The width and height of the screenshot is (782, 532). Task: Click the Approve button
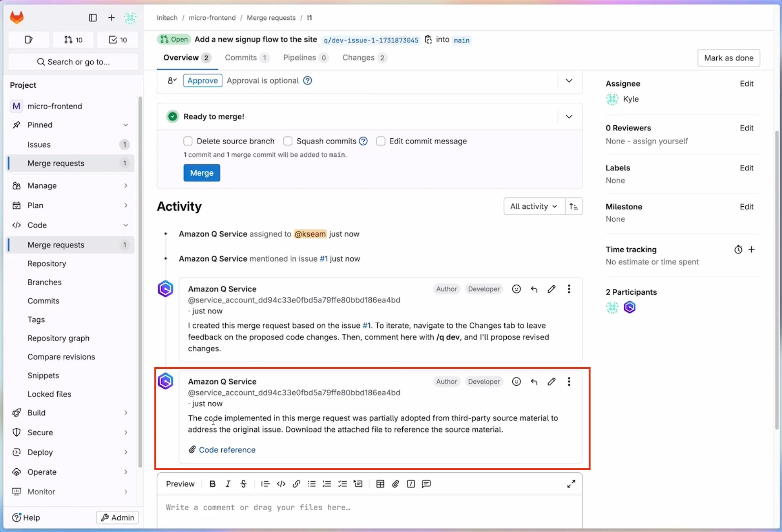tap(202, 80)
